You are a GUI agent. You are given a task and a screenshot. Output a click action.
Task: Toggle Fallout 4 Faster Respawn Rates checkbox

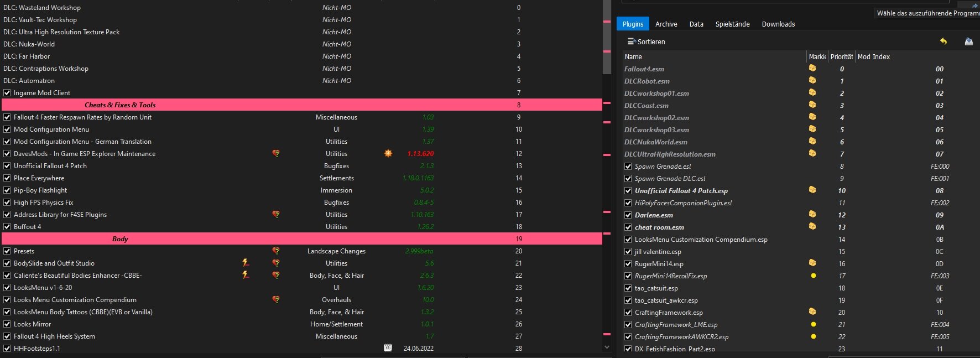point(7,117)
